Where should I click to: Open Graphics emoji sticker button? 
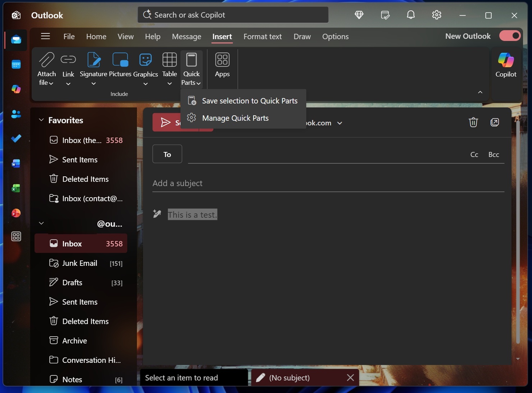click(x=145, y=59)
